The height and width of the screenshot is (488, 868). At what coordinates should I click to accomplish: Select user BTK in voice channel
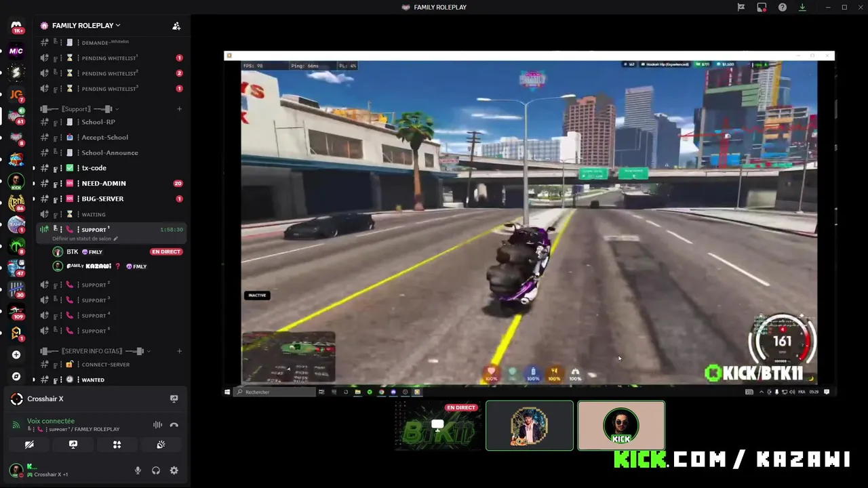coord(117,251)
